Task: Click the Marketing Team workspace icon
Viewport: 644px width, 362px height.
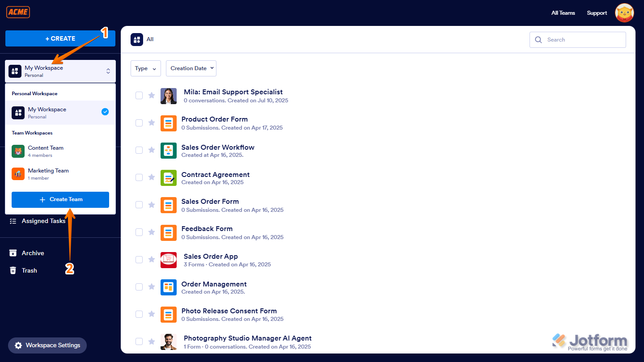Action: pos(18,174)
